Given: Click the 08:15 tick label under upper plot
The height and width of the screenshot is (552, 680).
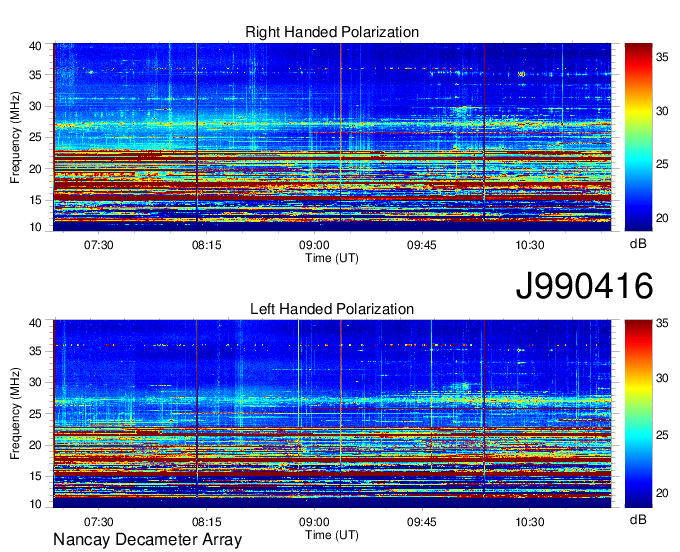Looking at the screenshot, I should [206, 245].
